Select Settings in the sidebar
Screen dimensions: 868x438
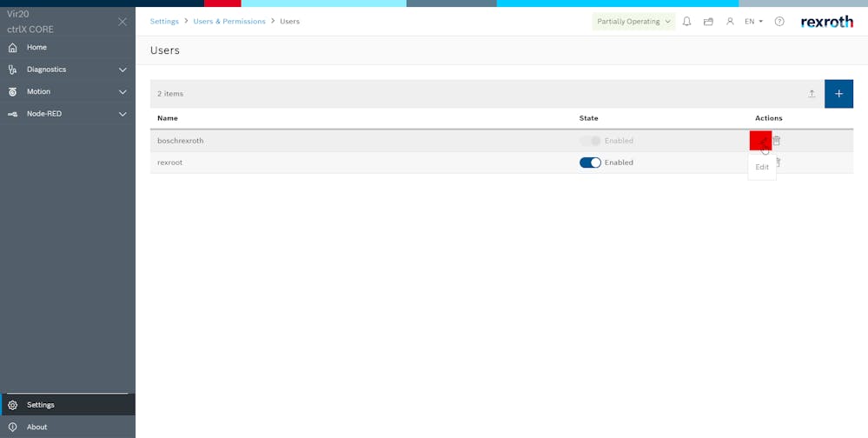coord(68,405)
